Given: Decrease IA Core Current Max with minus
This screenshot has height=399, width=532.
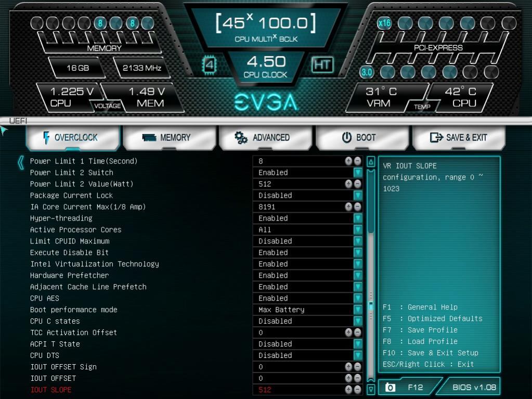Looking at the screenshot, I should click(358, 207).
